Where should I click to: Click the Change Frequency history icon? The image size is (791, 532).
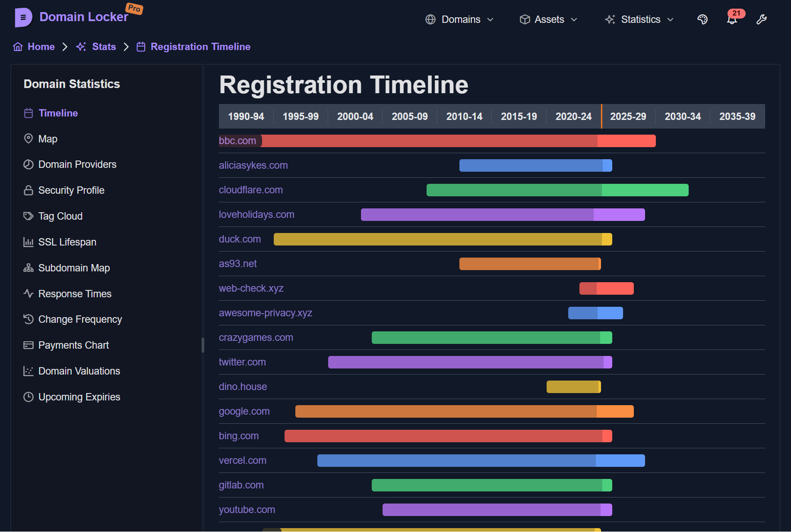coord(28,319)
